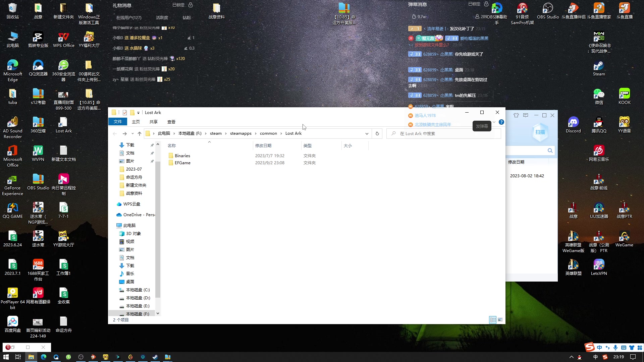The image size is (644, 362).
Task: Go up one folder level arrow
Action: point(140,133)
